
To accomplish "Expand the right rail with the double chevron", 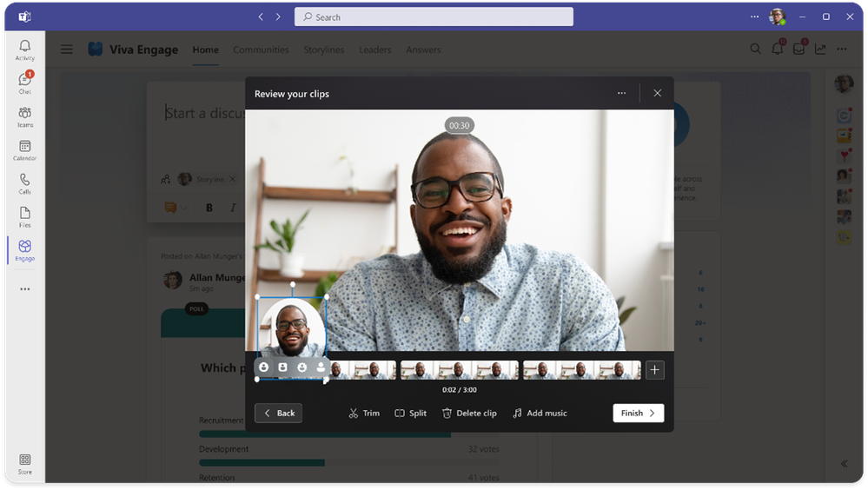I will [x=845, y=464].
